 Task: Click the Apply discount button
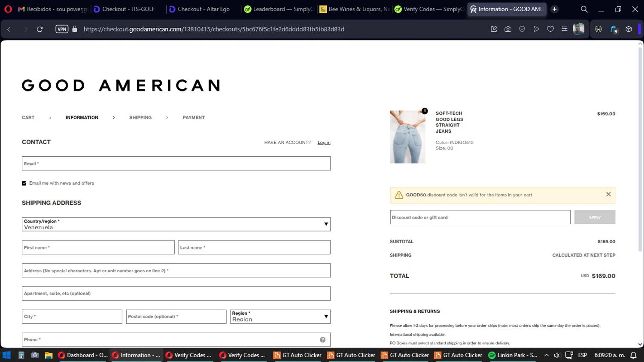(595, 217)
